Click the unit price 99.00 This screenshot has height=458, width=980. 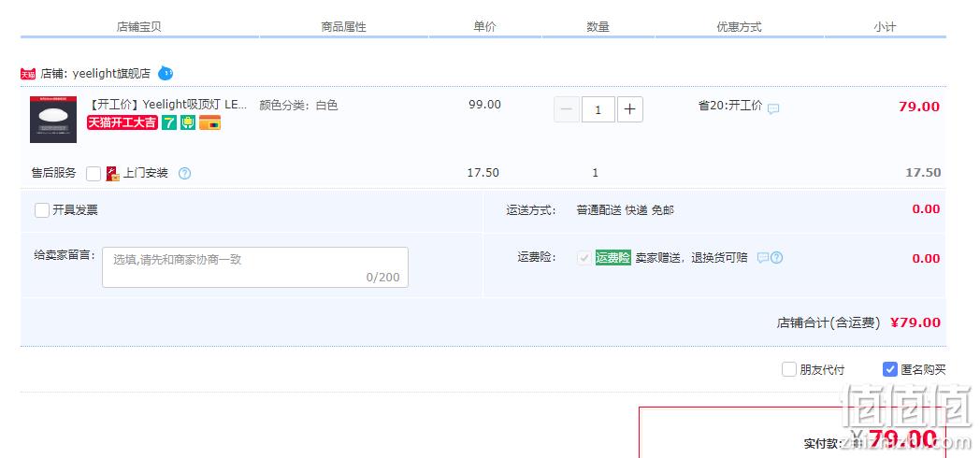pos(485,105)
